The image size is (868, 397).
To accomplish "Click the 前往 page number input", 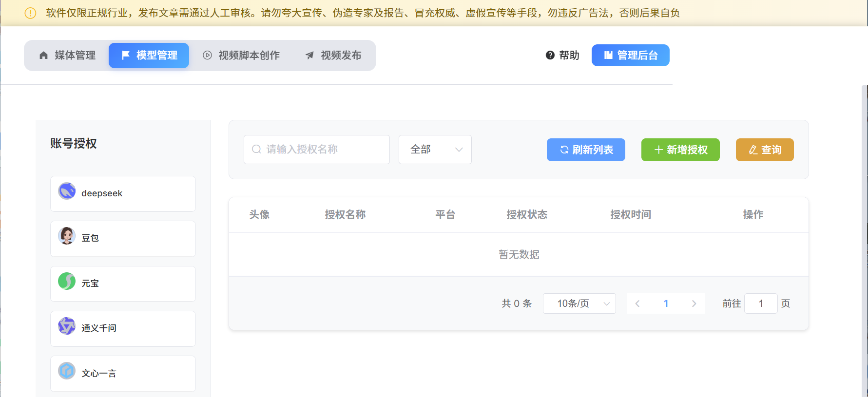I will coord(761,303).
